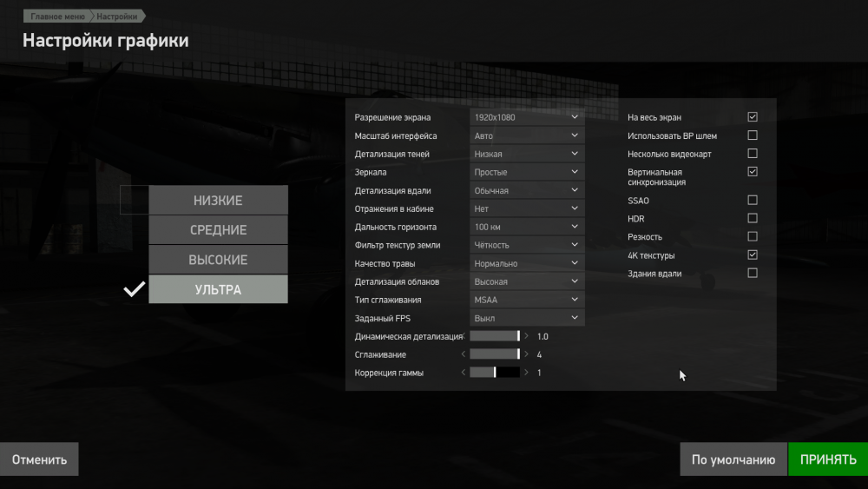
Task: Click the Коррекция гаммы slider bar
Action: coord(495,373)
